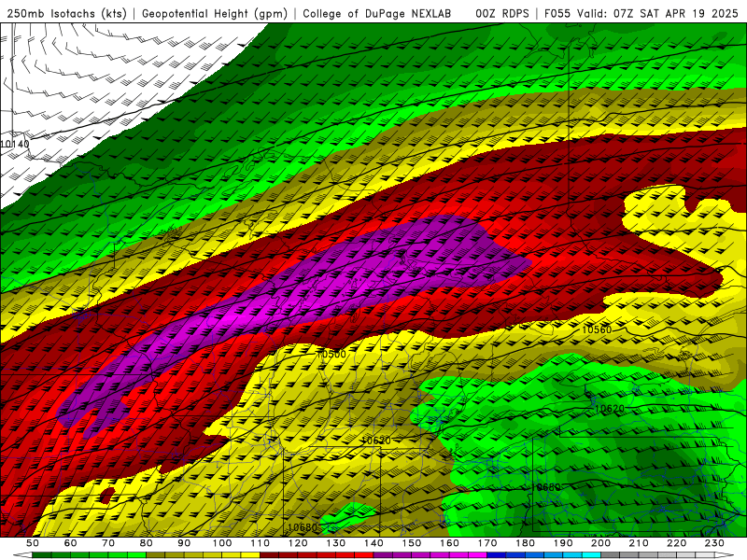Click the "College of DuPage NEXLAB" text
This screenshot has width=747, height=560.
[x=377, y=14]
